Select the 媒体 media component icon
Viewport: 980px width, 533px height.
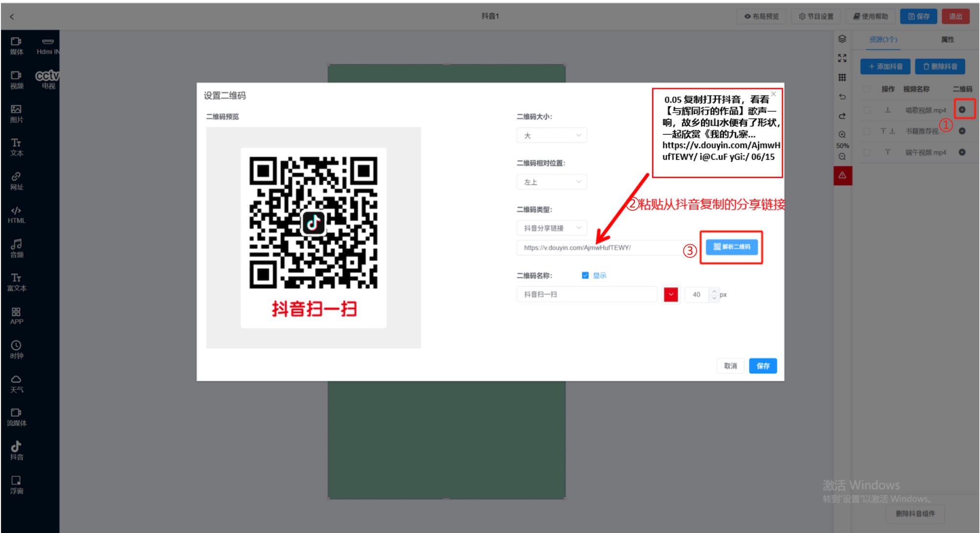click(16, 46)
